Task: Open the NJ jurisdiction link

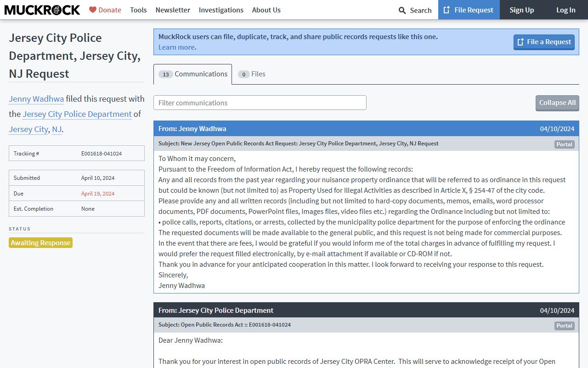Action: point(57,129)
